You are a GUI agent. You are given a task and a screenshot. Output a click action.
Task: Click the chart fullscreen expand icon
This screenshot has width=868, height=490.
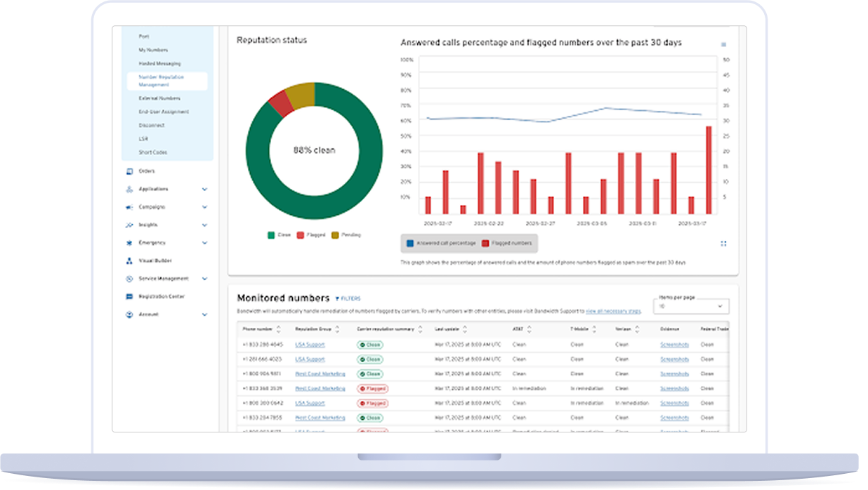click(723, 244)
